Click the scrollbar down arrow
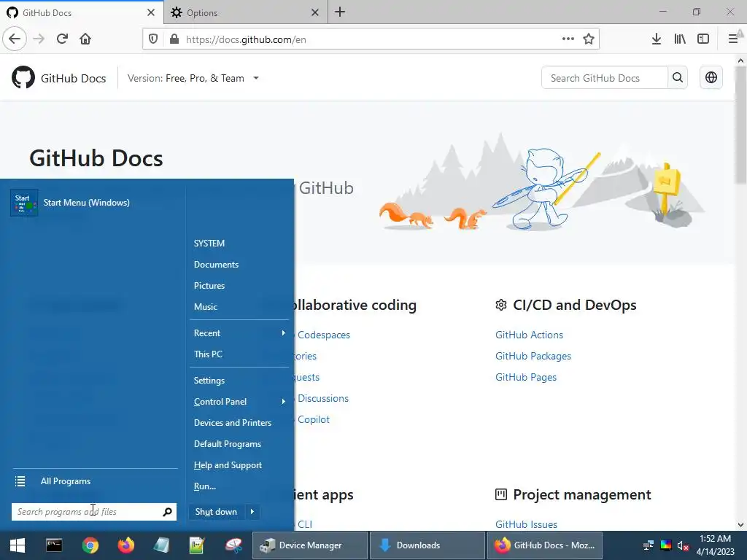 (740, 525)
